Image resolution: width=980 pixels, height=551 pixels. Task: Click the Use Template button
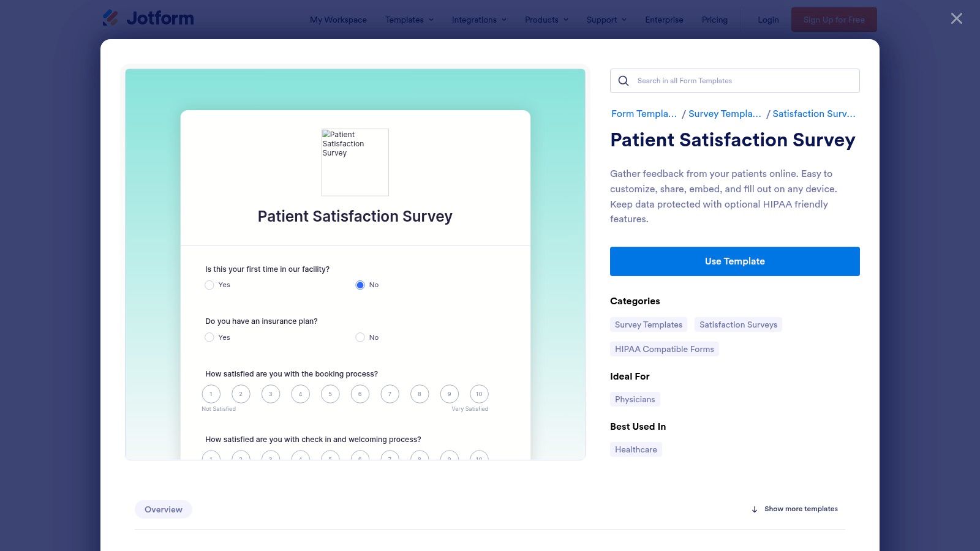734,261
